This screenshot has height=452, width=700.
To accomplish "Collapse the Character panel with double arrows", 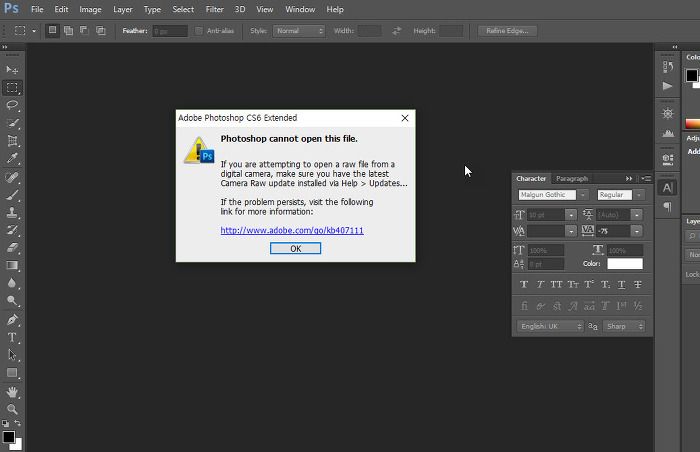I will 629,179.
